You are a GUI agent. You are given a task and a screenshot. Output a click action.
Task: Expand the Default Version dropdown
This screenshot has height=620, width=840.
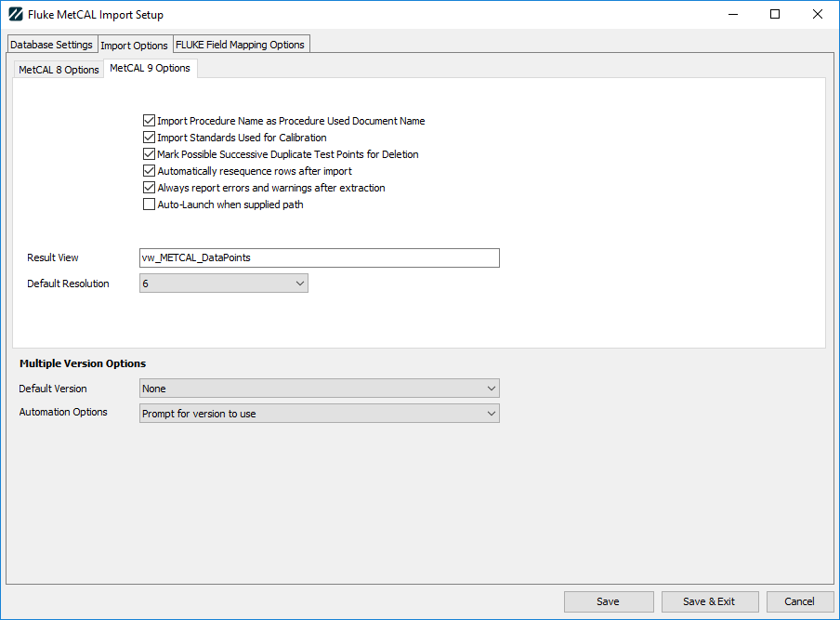tap(319, 389)
